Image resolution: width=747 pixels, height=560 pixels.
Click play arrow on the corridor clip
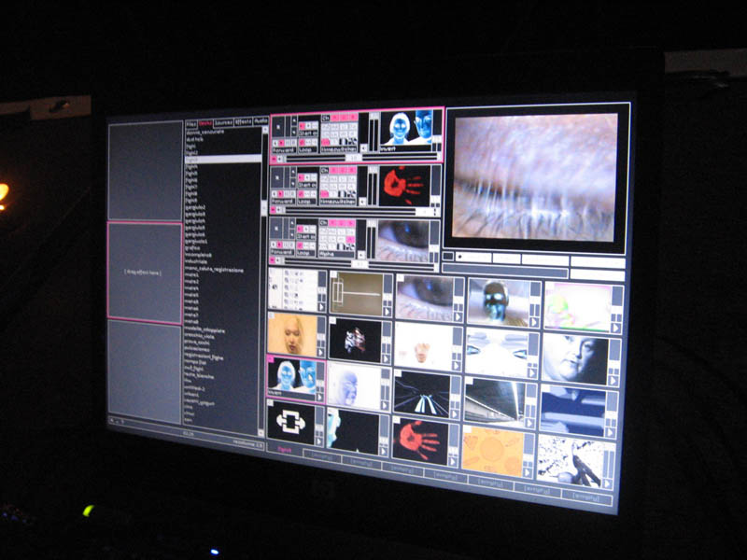[529, 423]
